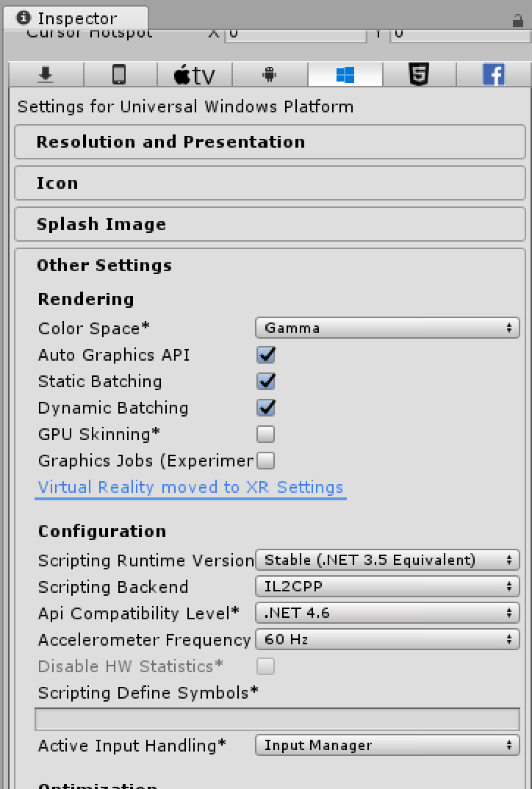Viewport: 532px width, 789px height.
Task: Open the Scripting Backend dropdown
Action: (387, 587)
